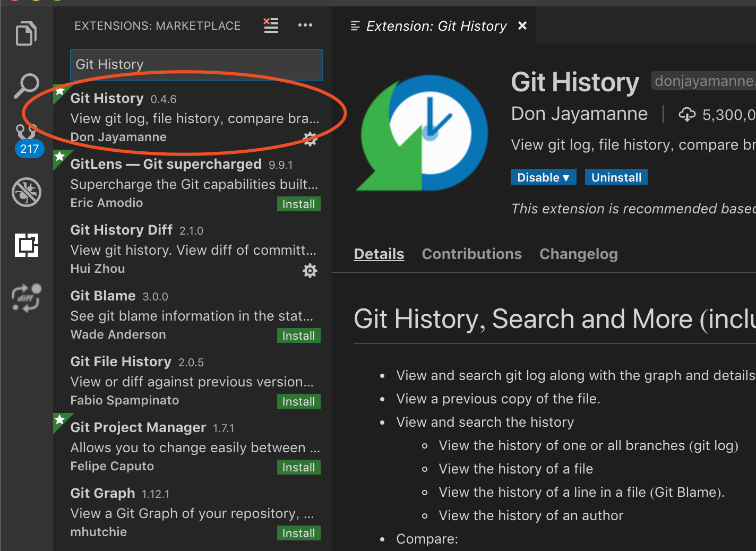Select Git Project Manager 1.7.1 entry

[193, 447]
